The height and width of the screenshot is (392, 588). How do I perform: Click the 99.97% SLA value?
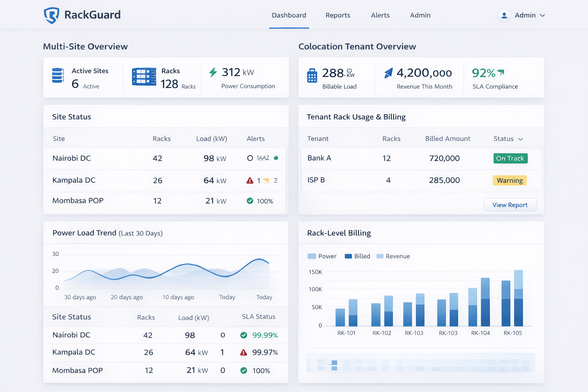[x=265, y=353]
